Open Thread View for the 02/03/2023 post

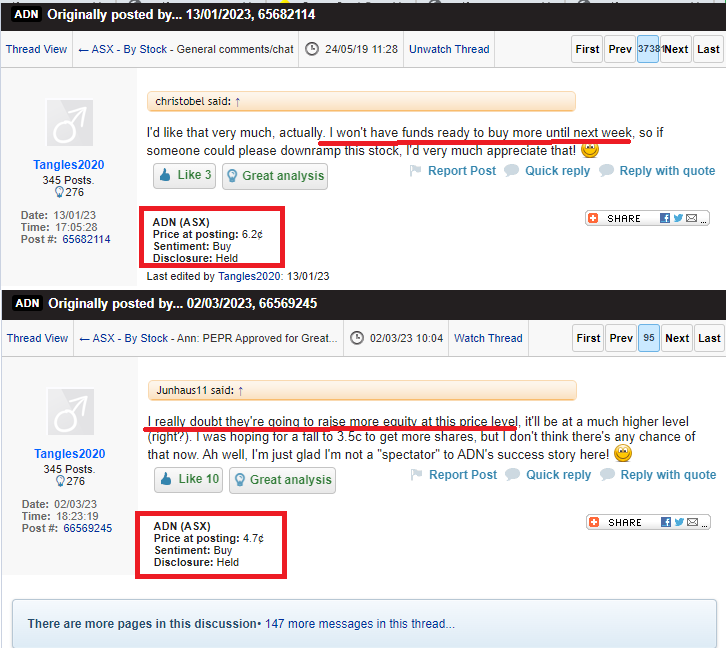pyautogui.click(x=37, y=338)
